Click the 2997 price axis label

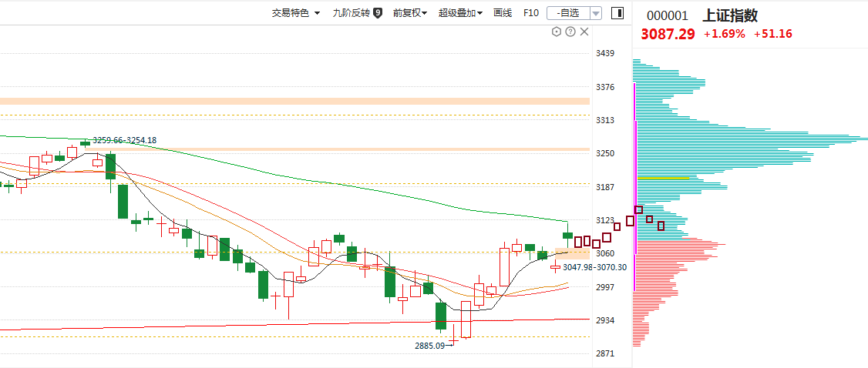click(x=605, y=286)
